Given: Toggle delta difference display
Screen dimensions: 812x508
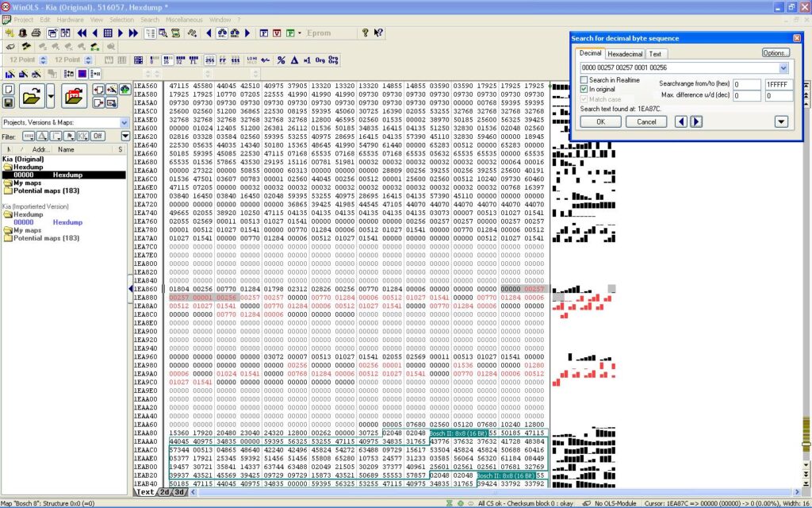Looking at the screenshot, I should pyautogui.click(x=294, y=60).
